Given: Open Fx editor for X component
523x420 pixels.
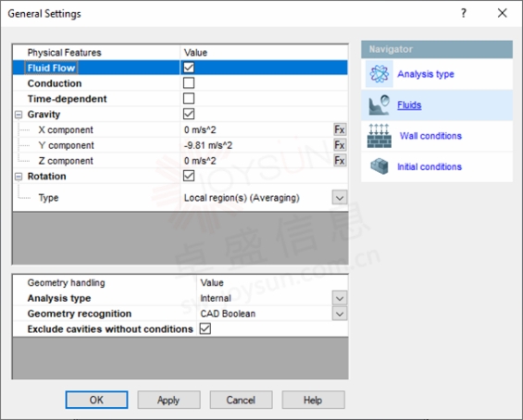Looking at the screenshot, I should pos(340,130).
